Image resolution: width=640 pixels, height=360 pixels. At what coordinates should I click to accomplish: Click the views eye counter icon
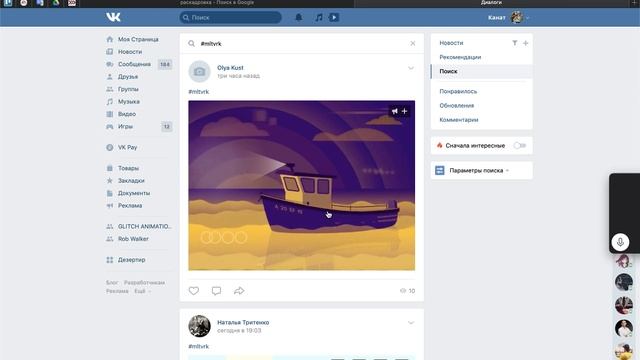[x=403, y=291]
